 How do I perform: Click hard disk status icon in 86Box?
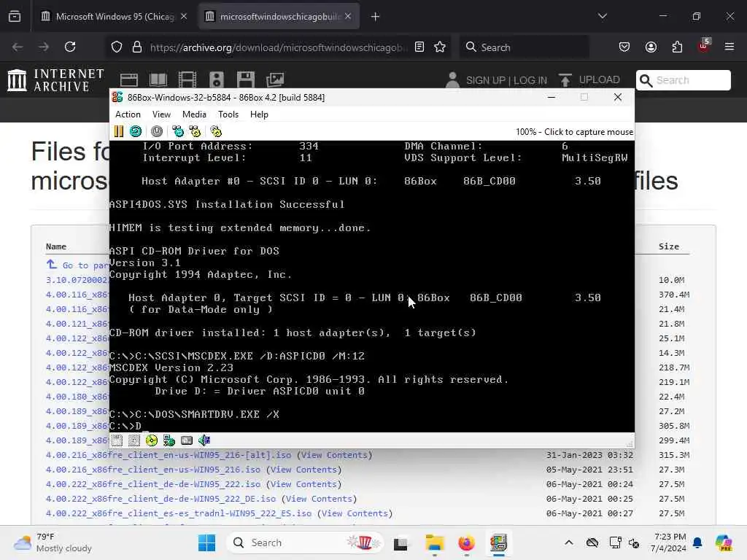click(x=187, y=440)
